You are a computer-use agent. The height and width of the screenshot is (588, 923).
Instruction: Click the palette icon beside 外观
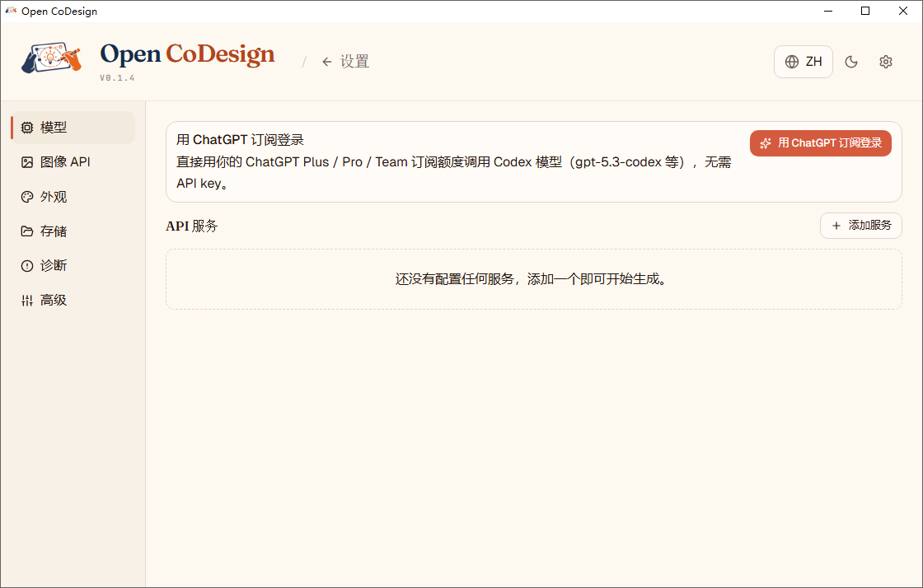(26, 196)
